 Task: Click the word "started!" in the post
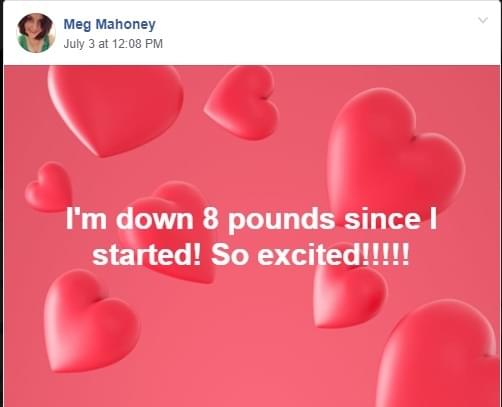pos(147,255)
